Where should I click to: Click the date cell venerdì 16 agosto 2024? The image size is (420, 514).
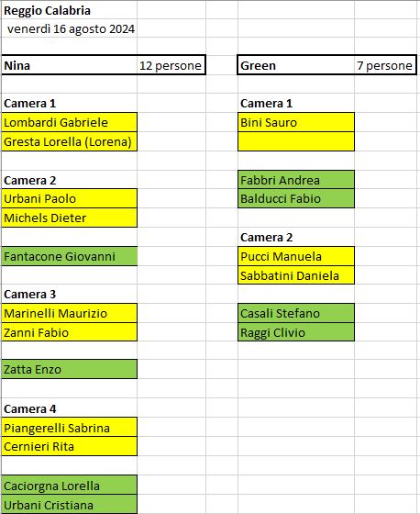click(69, 28)
